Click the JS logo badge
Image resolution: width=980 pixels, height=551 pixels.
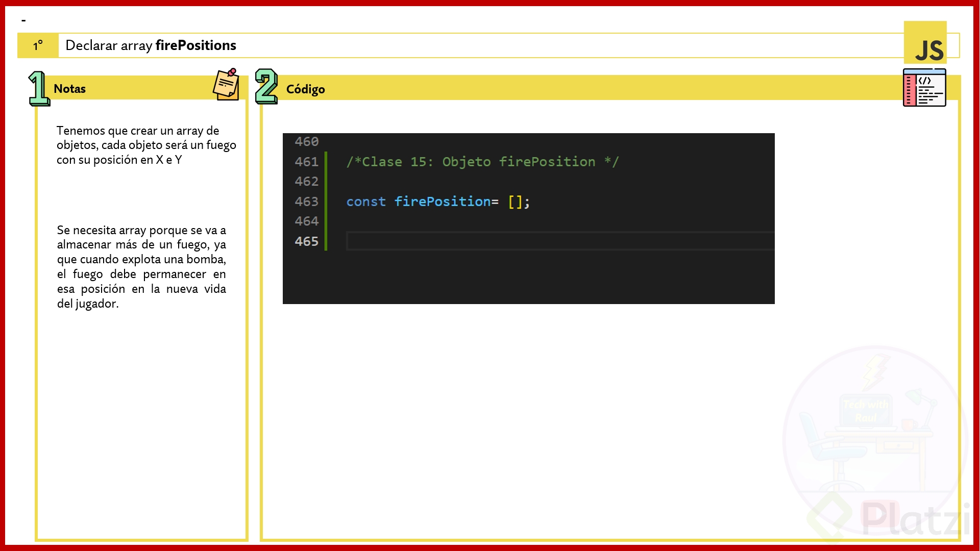[x=925, y=43]
